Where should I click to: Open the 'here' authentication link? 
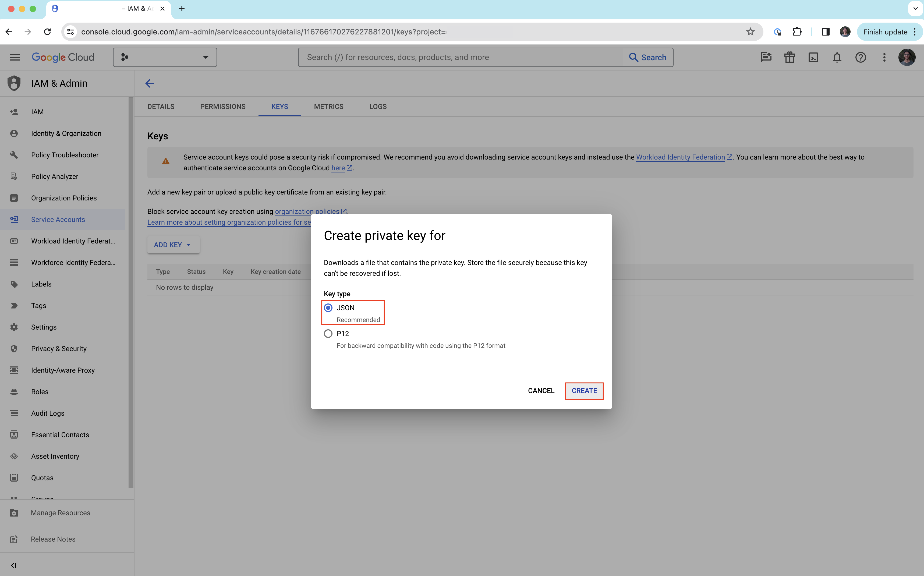(x=341, y=168)
